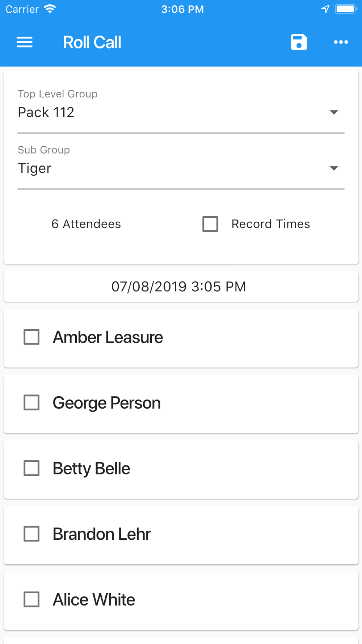The height and width of the screenshot is (644, 362).
Task: Select the Brandon Lehr name card
Action: 181,535
